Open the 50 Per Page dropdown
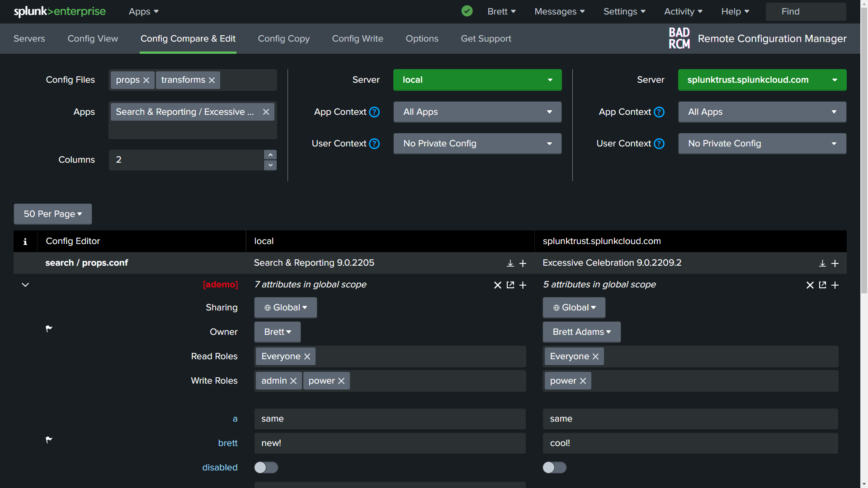Image resolution: width=868 pixels, height=488 pixels. click(53, 214)
